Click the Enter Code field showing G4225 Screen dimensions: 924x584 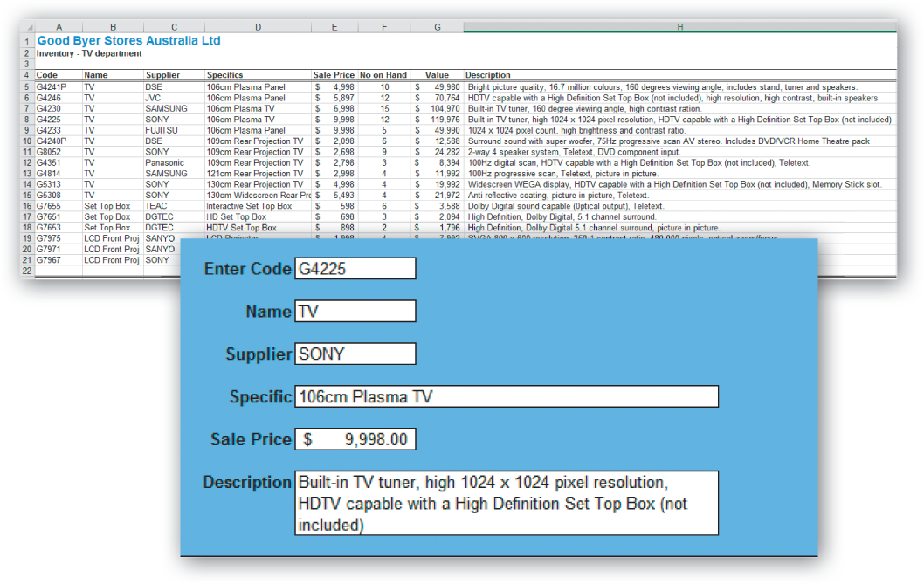click(x=355, y=269)
